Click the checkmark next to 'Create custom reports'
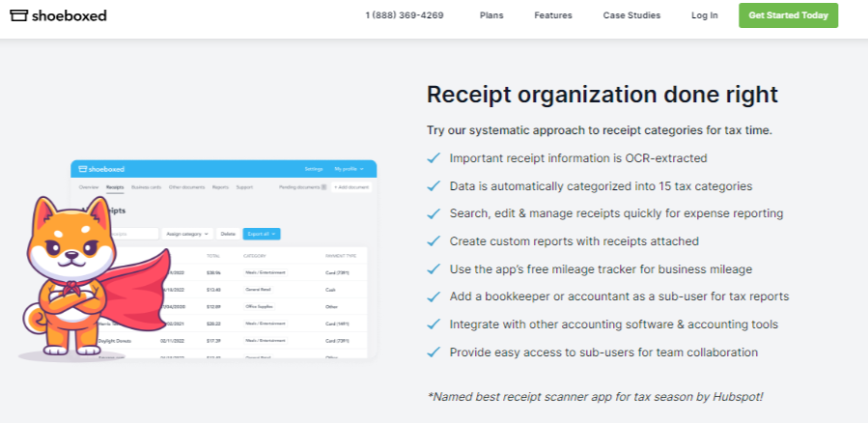 click(434, 241)
